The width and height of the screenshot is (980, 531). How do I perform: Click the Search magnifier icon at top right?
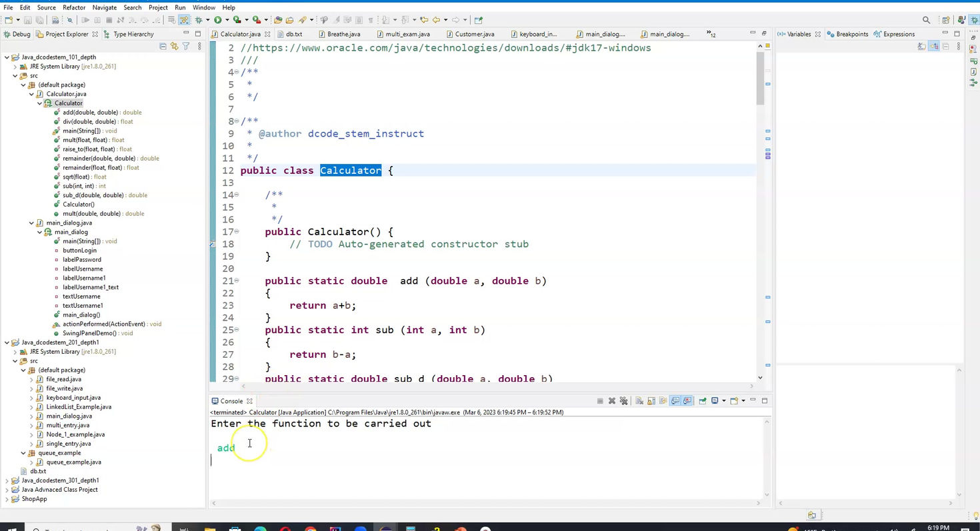[927, 20]
